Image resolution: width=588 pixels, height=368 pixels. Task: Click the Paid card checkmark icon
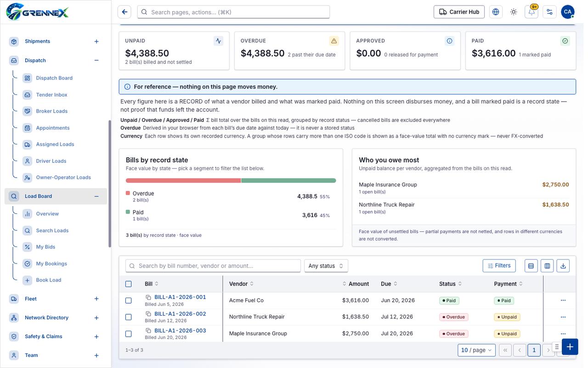565,41
